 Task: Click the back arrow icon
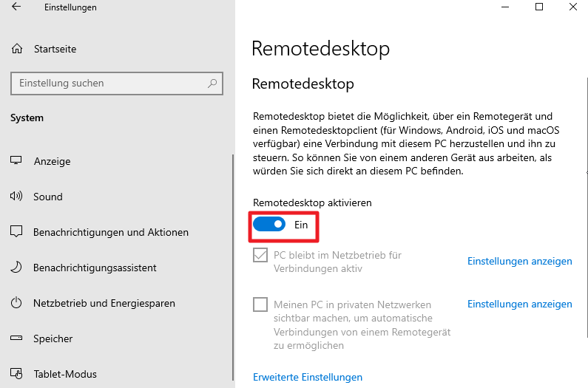tap(16, 7)
